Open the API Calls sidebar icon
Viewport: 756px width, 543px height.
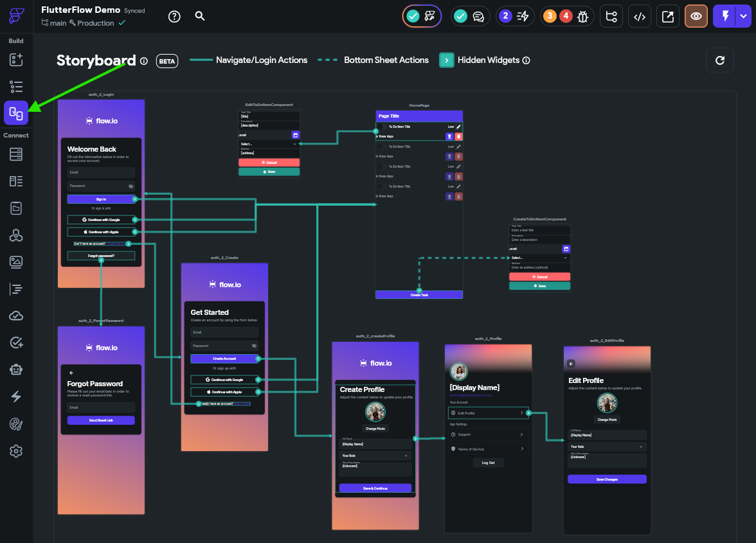point(16,235)
